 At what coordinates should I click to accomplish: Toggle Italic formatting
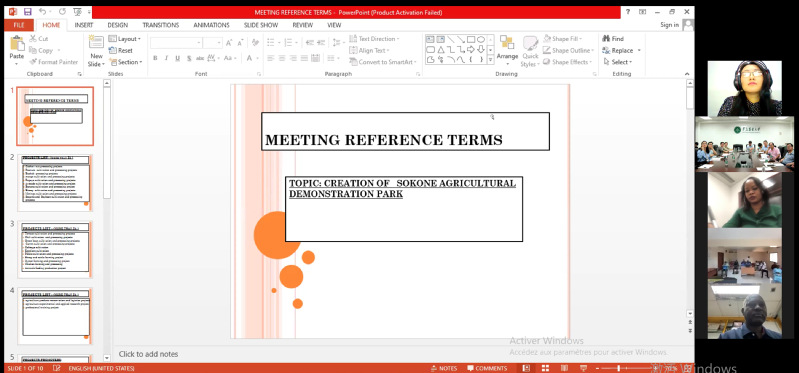tap(166, 58)
